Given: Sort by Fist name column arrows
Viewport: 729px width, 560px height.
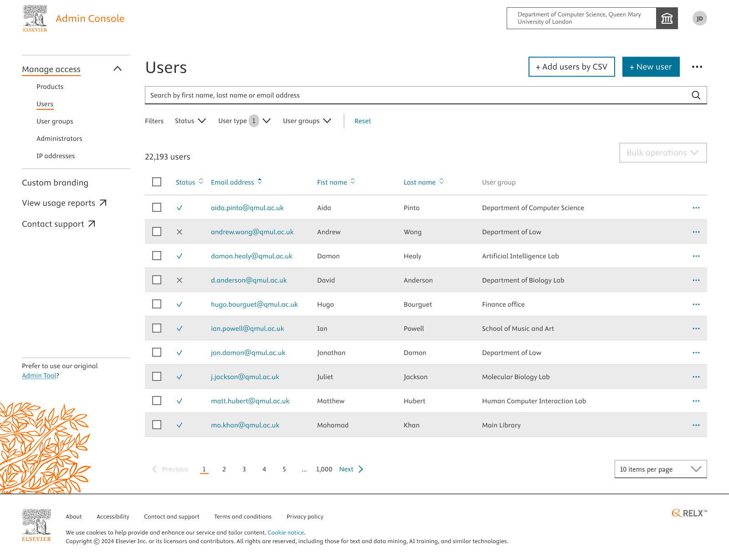Looking at the screenshot, I should point(353,181).
